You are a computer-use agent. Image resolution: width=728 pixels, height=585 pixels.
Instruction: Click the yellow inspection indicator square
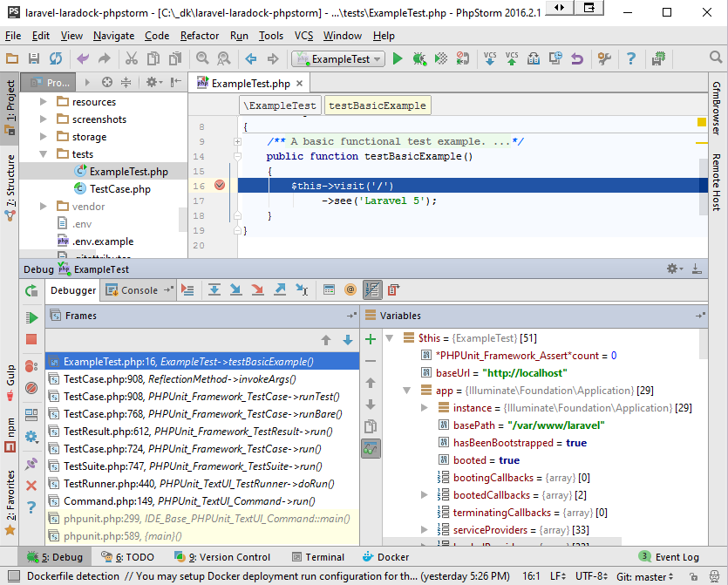coord(702,122)
